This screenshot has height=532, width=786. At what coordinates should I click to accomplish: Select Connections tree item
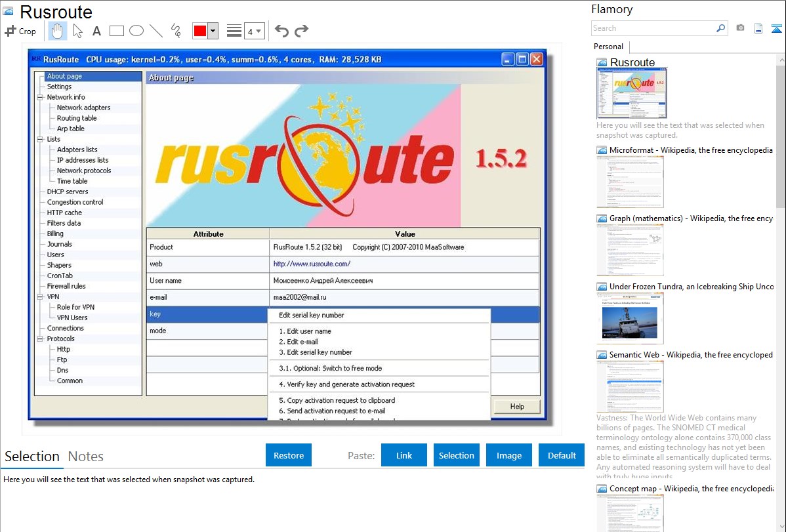tap(65, 329)
